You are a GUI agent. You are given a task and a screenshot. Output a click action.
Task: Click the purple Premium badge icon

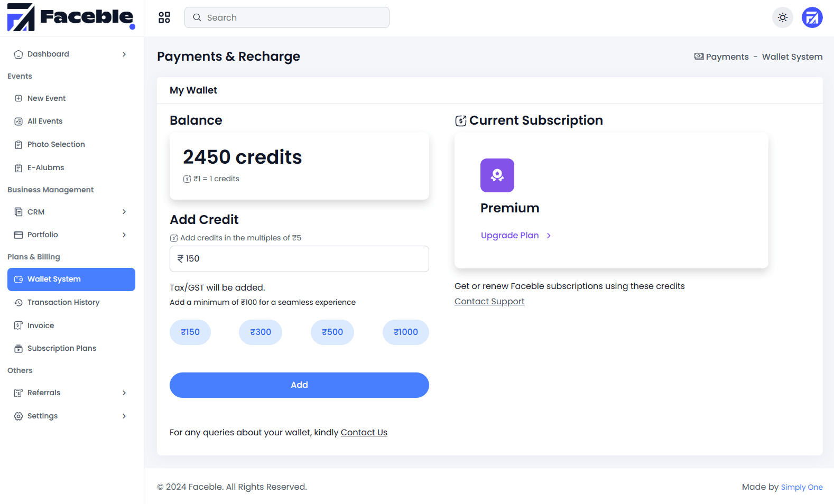[x=497, y=175]
